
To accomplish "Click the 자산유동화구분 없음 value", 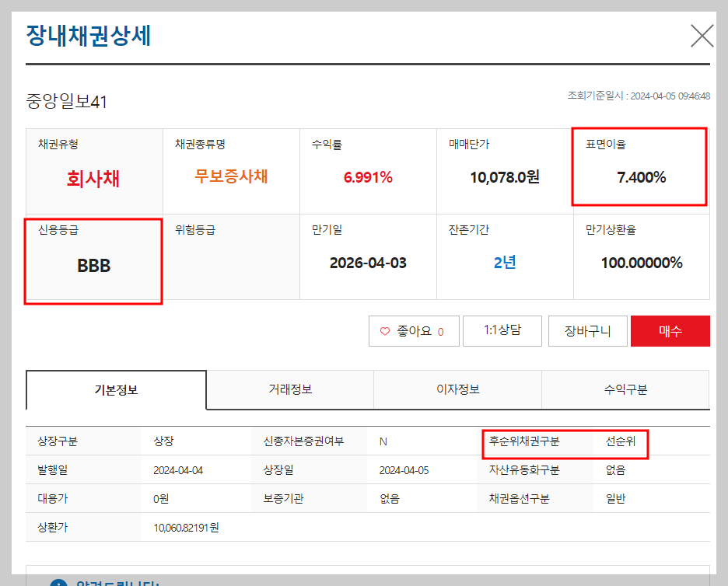I will [x=616, y=470].
